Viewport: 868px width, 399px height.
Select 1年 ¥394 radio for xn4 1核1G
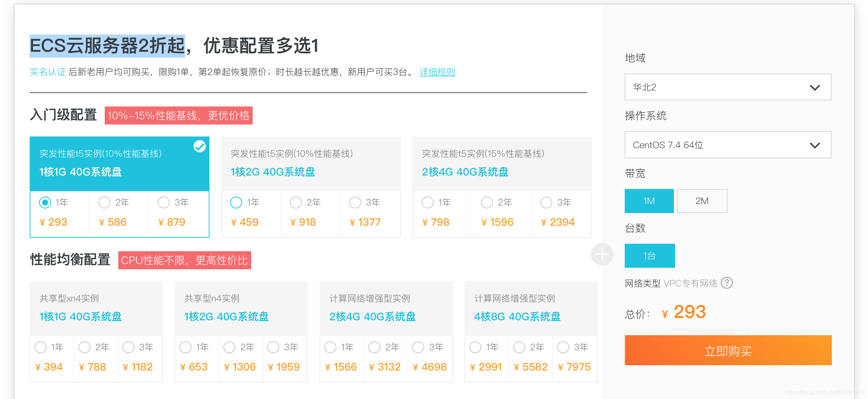41,347
